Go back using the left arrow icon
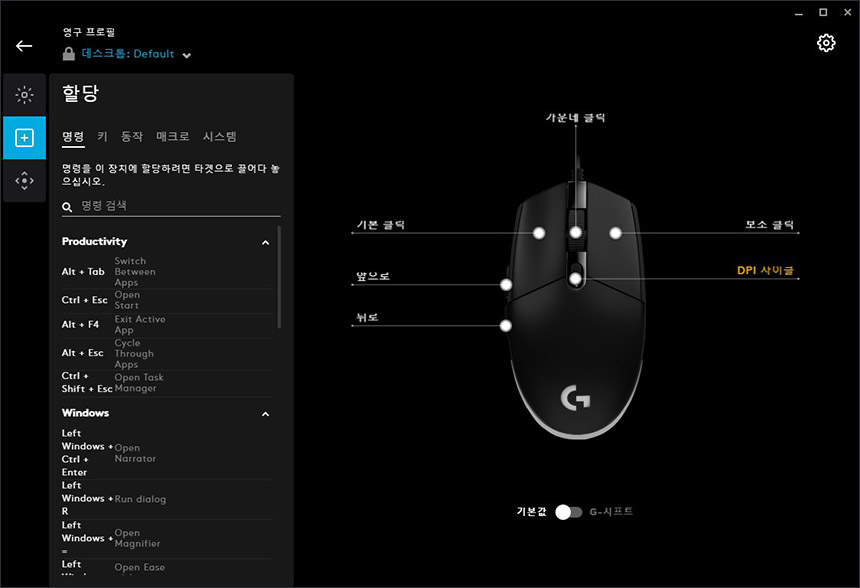 24,46
